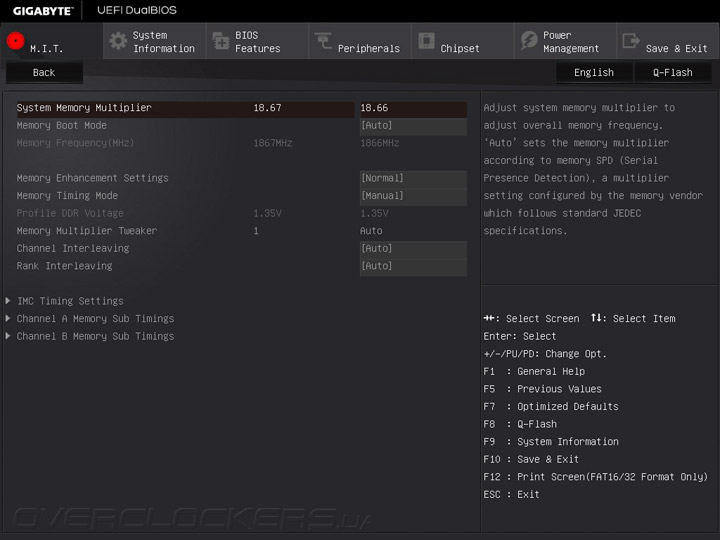
Task: Click the System Information gear icon
Action: click(118, 41)
